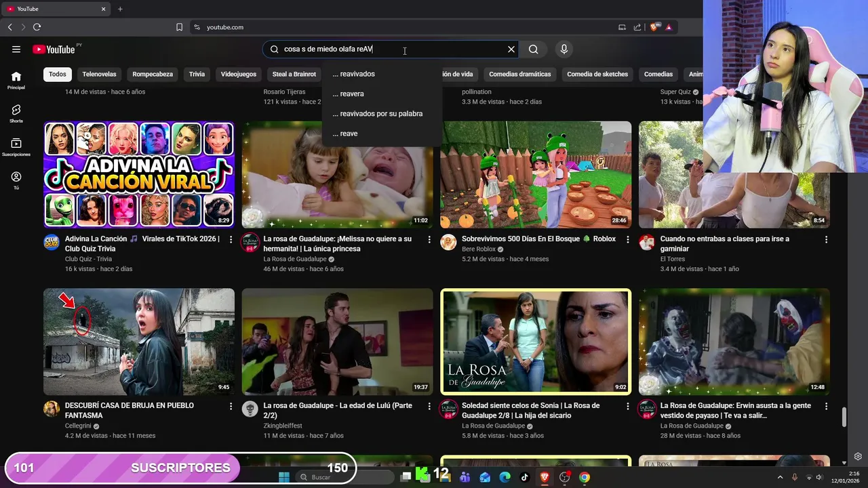Viewport: 868px width, 488px height.
Task: Open Microsoft Edge from the taskbar
Action: point(505,477)
